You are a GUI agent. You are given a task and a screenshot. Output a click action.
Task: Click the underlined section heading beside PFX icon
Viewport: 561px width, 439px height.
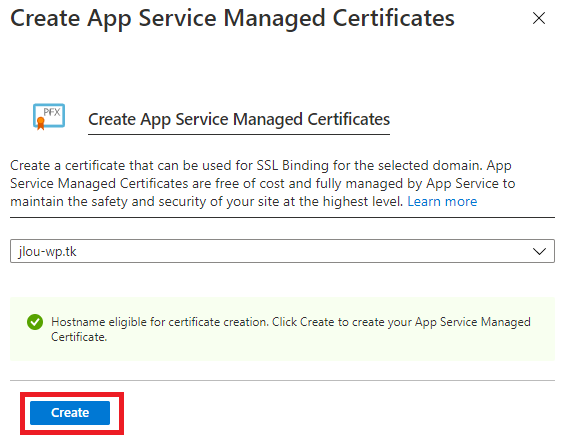click(239, 119)
